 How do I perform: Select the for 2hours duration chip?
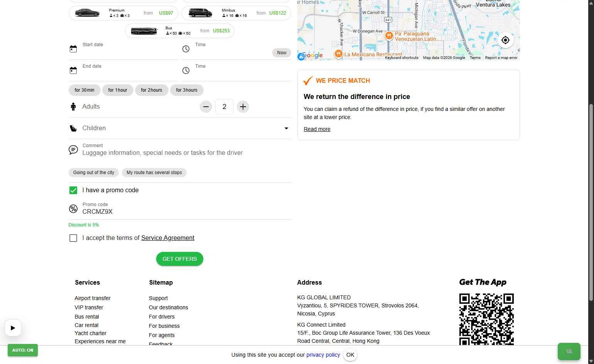[152, 90]
